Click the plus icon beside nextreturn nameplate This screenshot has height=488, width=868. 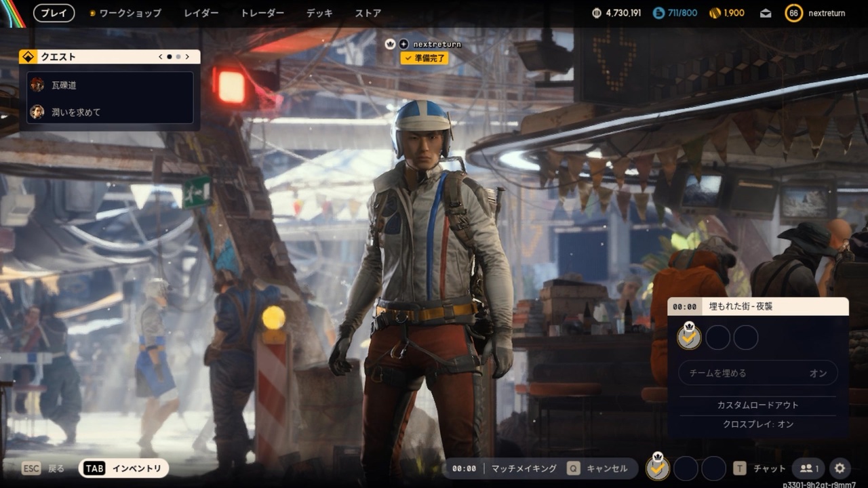(403, 44)
